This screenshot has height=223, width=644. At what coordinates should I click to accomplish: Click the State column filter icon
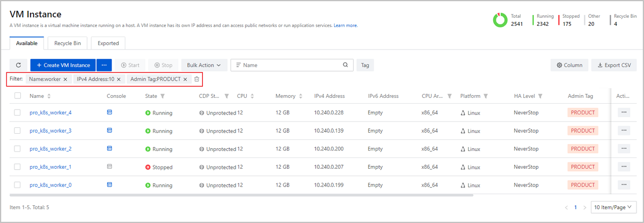point(163,96)
